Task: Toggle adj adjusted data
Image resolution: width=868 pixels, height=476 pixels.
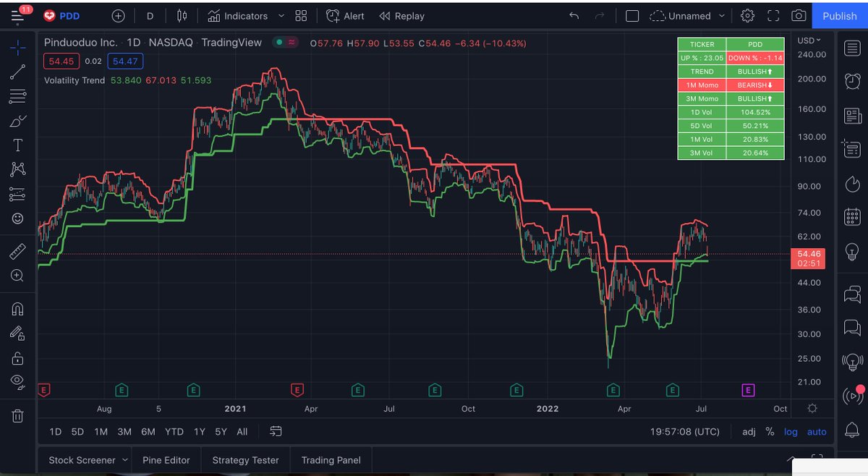Action: click(x=749, y=432)
